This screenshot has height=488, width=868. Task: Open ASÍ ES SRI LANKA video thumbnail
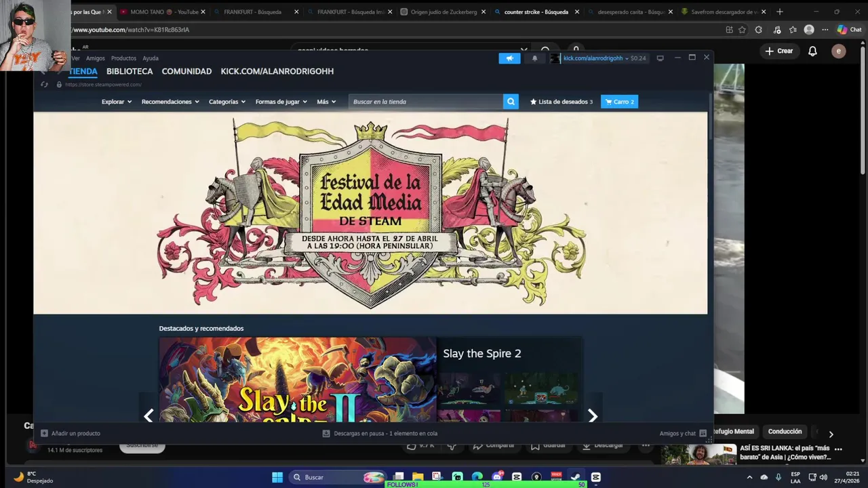pos(698,454)
